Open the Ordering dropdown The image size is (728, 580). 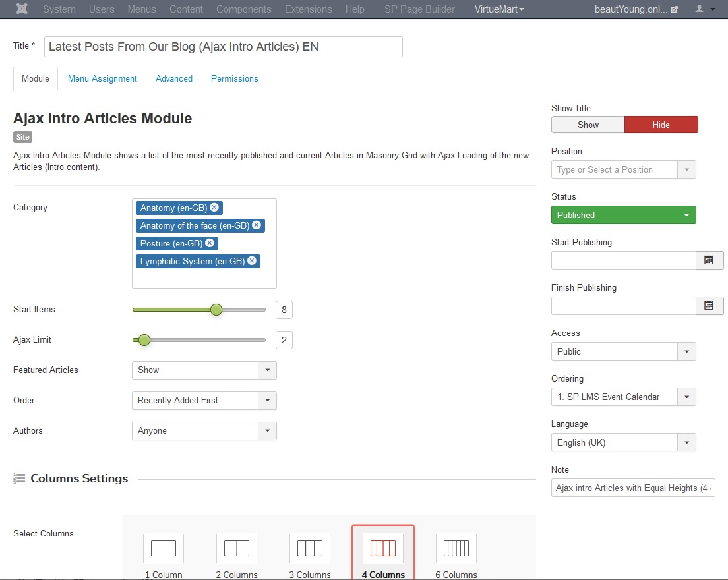pos(624,397)
